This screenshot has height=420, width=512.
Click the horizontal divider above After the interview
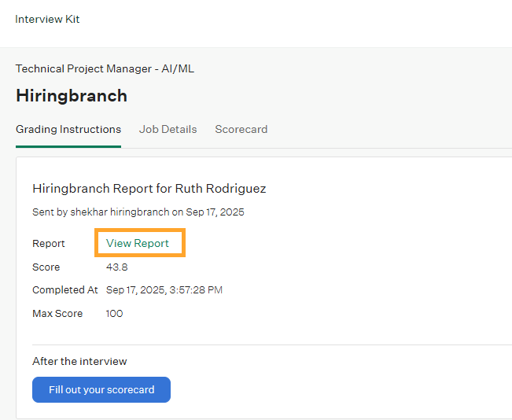(267, 344)
